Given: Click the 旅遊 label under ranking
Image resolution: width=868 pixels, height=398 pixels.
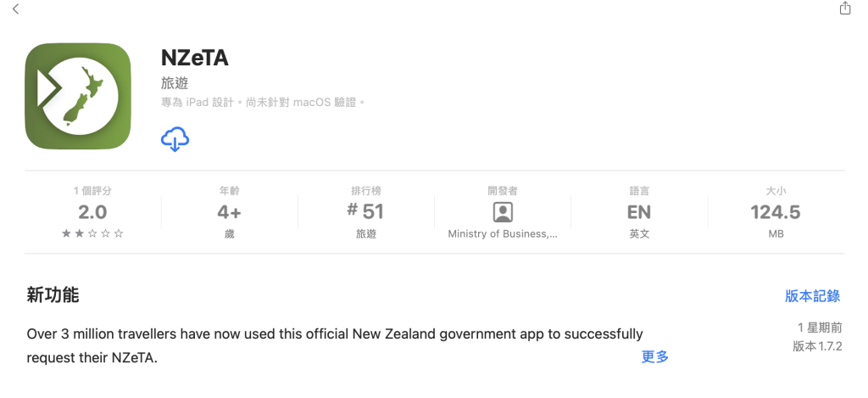Looking at the screenshot, I should coord(366,234).
